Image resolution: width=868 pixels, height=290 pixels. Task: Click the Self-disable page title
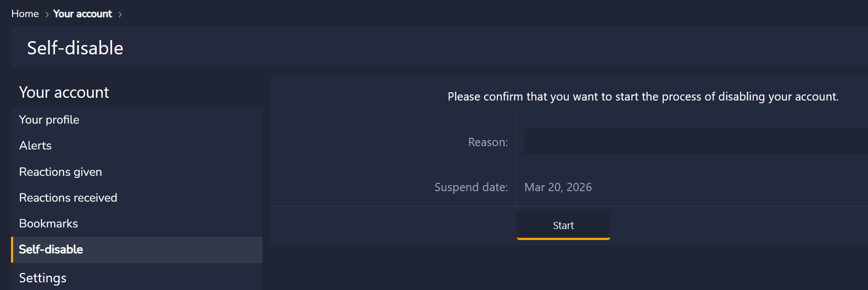75,48
